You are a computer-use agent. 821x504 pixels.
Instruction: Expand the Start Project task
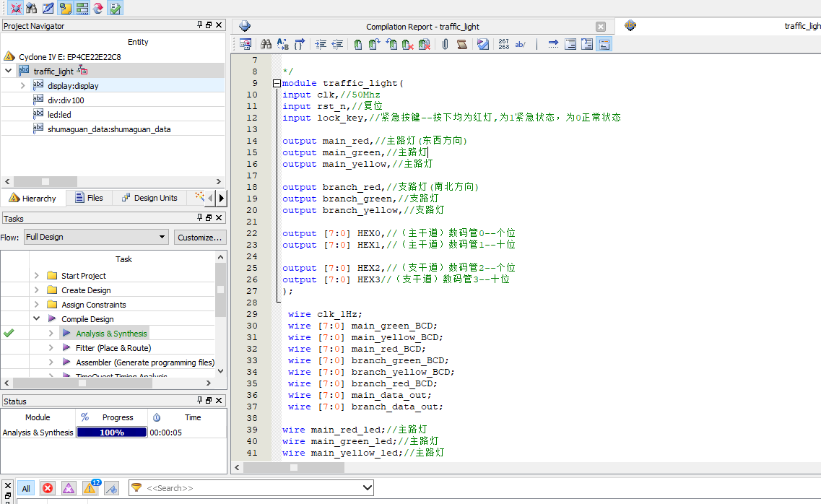click(36, 275)
